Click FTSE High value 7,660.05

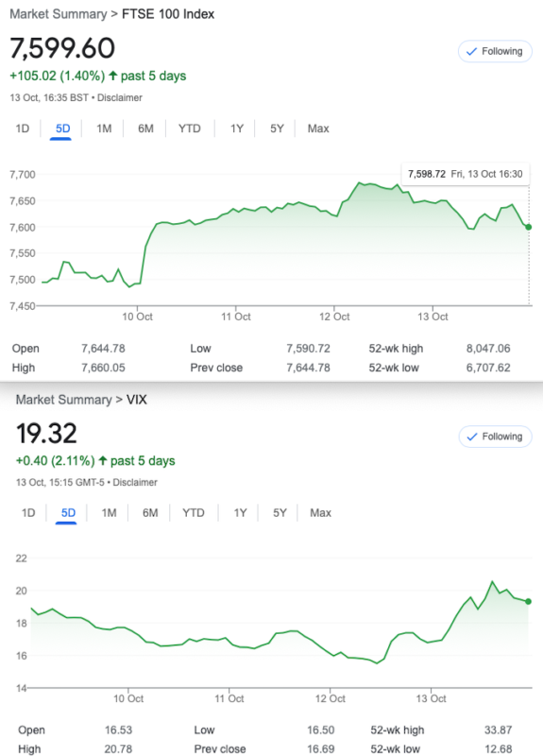pyautogui.click(x=103, y=368)
